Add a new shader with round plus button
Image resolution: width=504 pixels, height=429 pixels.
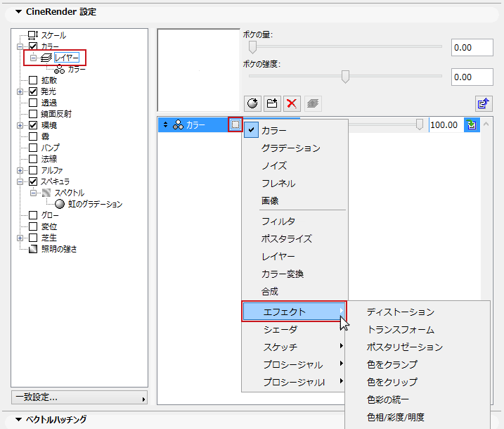[252, 103]
